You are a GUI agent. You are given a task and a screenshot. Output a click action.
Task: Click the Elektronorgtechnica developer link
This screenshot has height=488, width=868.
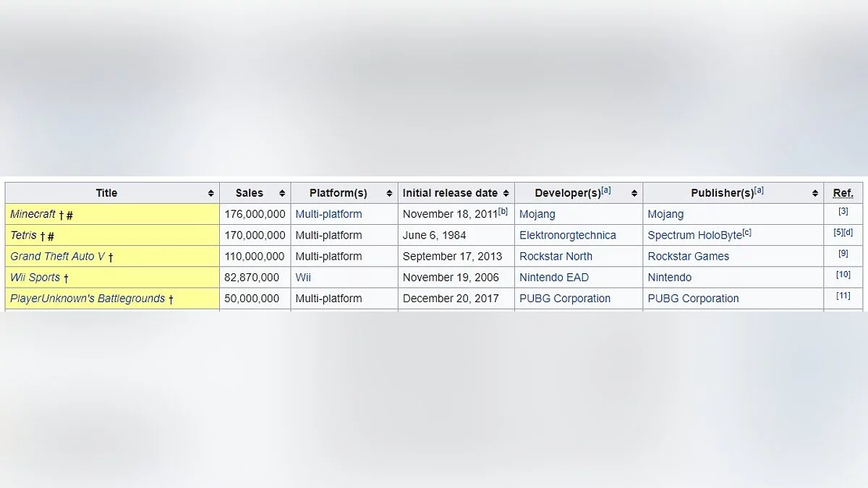click(568, 235)
